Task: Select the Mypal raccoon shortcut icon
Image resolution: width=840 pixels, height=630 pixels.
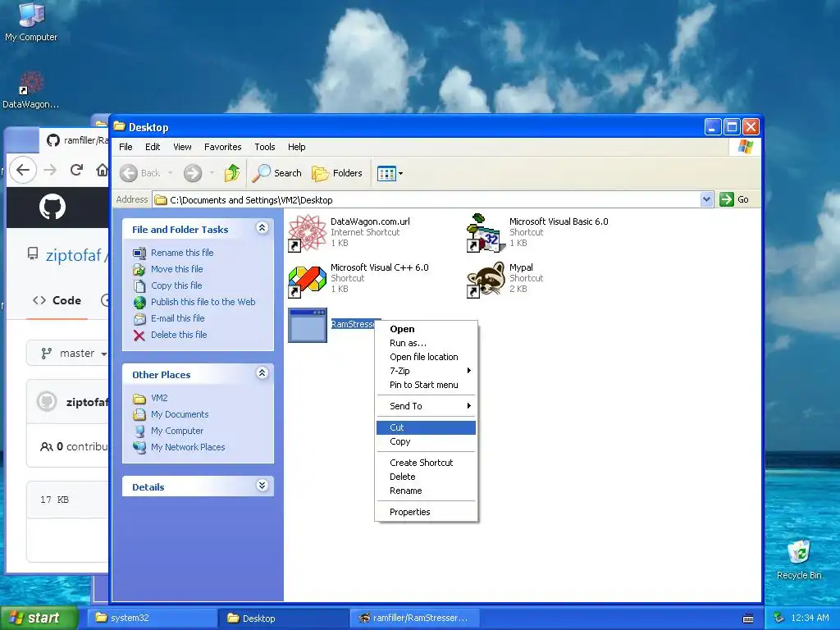Action: 486,279
